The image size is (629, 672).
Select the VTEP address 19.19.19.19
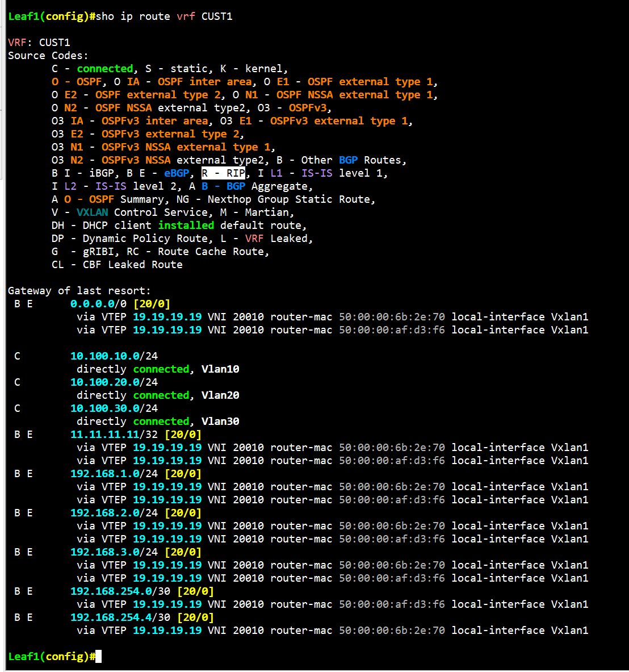[x=167, y=316]
